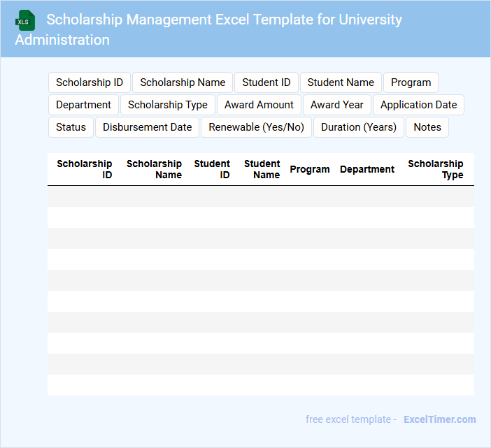Select the Award Amount tag
491x448 pixels.
coord(259,105)
